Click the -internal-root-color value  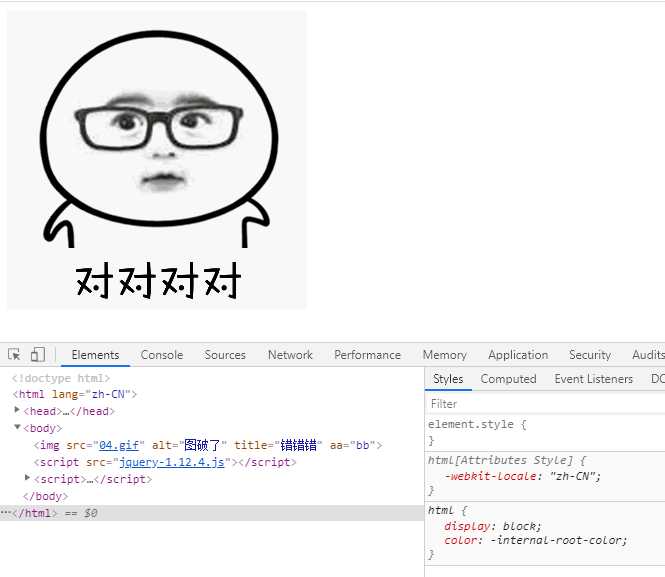tap(556, 540)
